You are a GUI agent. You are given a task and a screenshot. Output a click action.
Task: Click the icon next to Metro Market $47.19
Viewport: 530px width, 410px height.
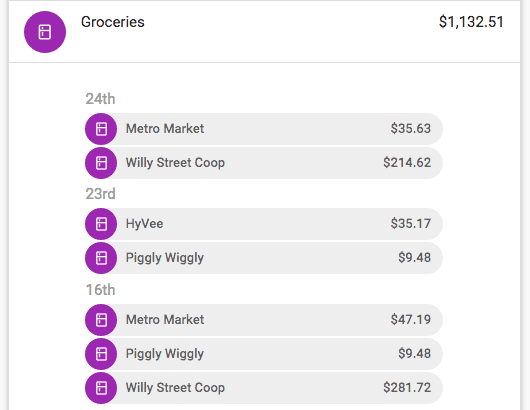(101, 320)
